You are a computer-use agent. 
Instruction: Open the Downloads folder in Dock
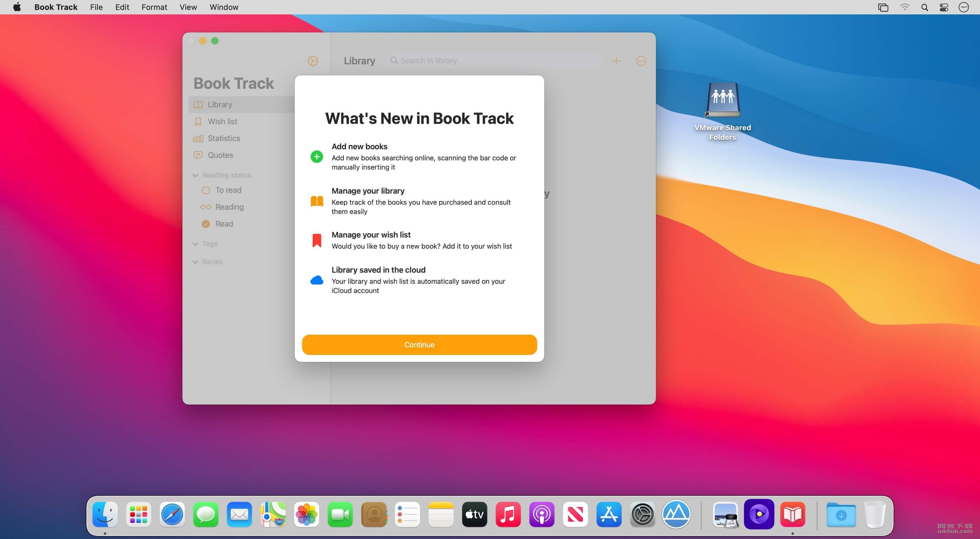click(841, 515)
